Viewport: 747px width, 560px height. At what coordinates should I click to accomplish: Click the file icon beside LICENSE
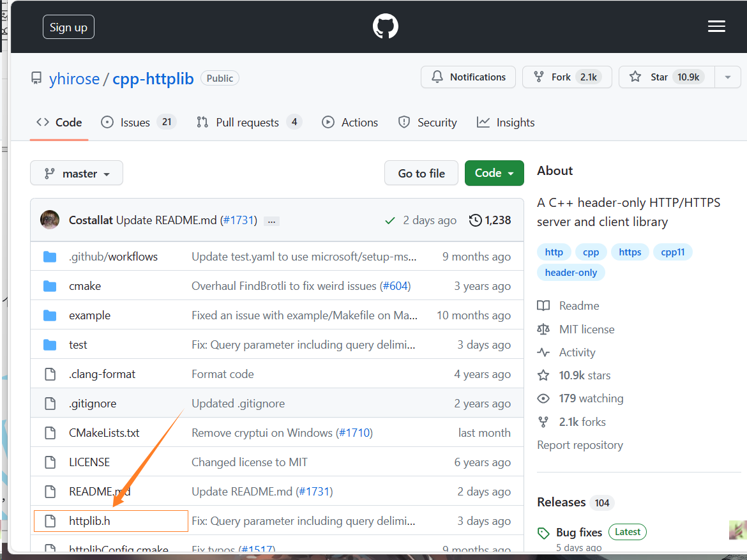tap(50, 462)
